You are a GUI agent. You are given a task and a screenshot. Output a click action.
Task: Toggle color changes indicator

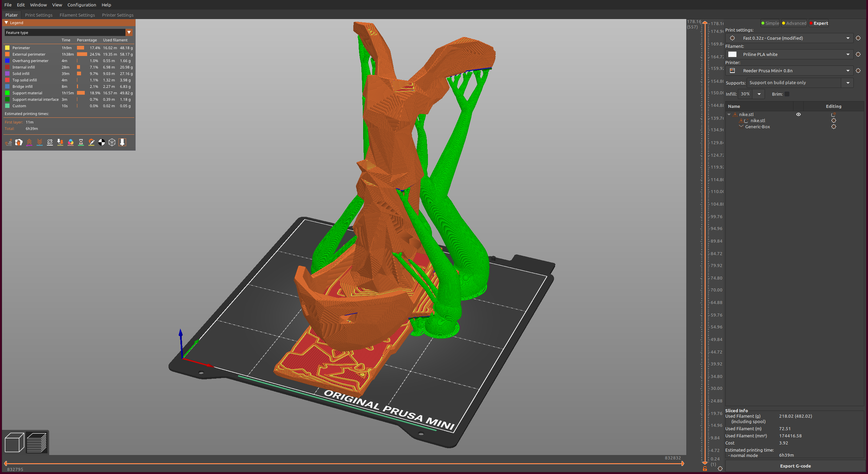(x=71, y=143)
